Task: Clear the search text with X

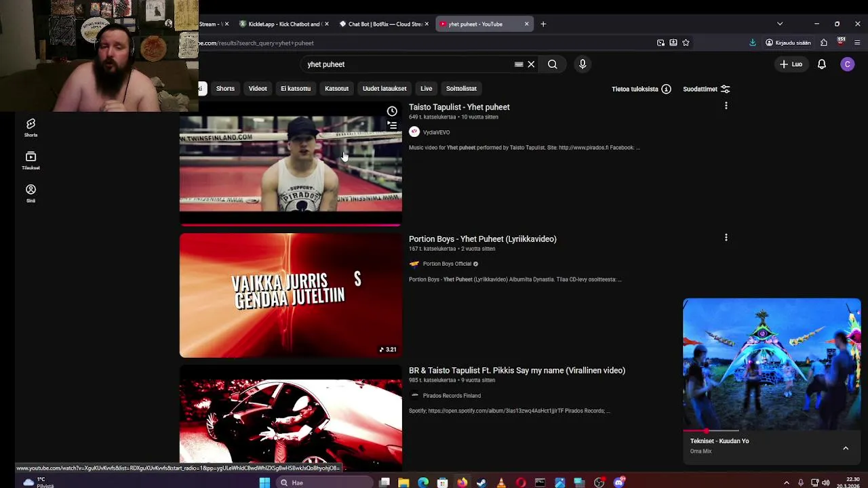Action: [531, 64]
